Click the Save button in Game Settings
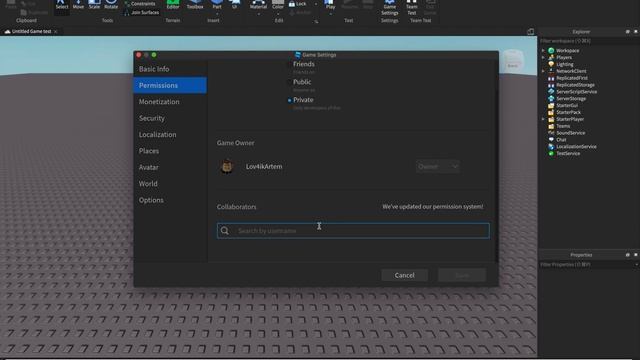640x360 pixels. (462, 275)
